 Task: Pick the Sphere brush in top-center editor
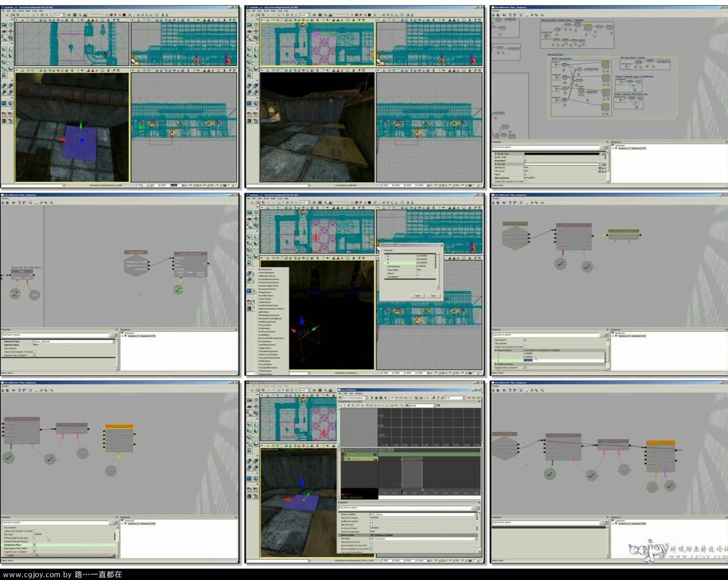click(x=256, y=68)
